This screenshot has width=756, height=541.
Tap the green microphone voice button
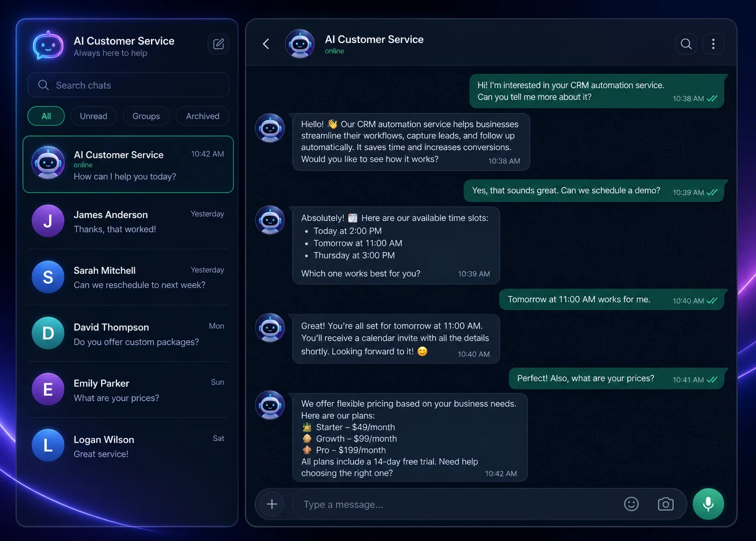[x=708, y=504]
